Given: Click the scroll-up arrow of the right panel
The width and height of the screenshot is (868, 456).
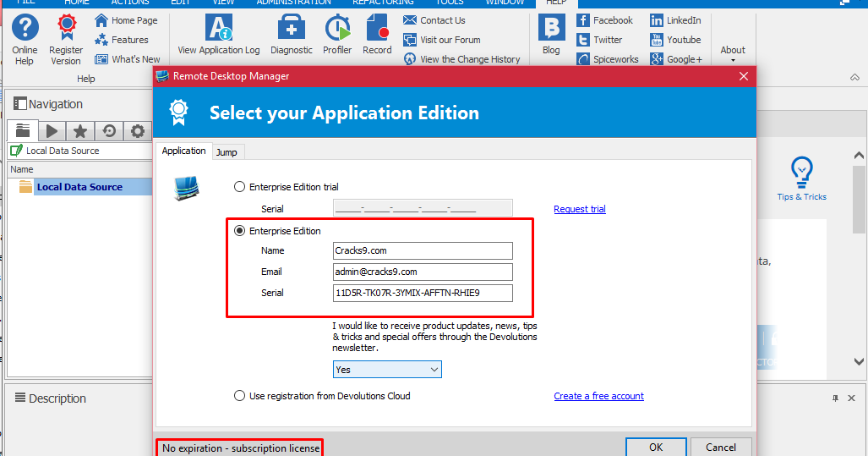Looking at the screenshot, I should click(859, 156).
